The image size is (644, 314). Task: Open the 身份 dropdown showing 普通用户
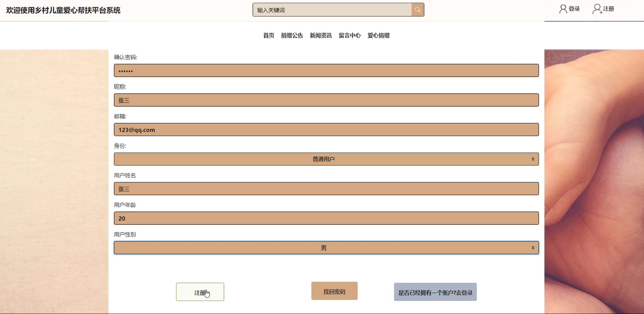[326, 159]
